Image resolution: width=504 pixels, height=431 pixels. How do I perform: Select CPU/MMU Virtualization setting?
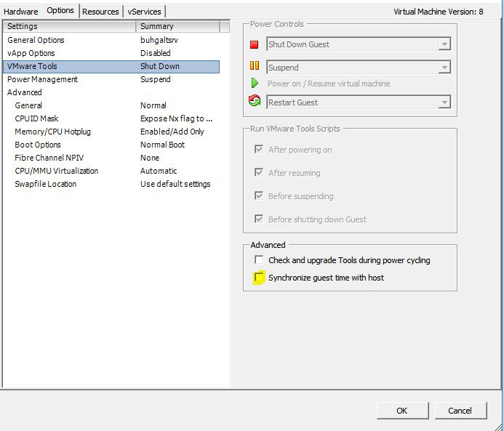point(111,171)
